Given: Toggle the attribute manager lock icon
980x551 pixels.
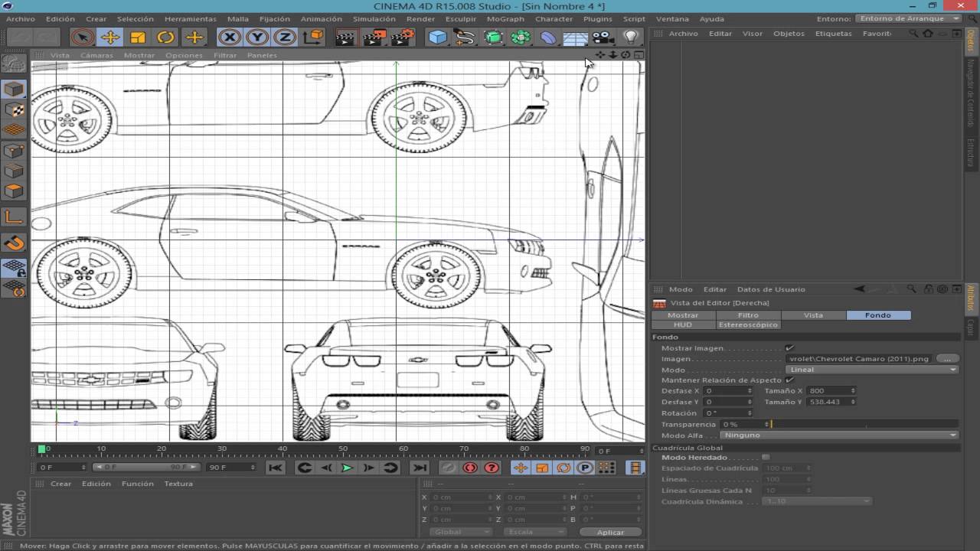Looking at the screenshot, I should pos(928,289).
